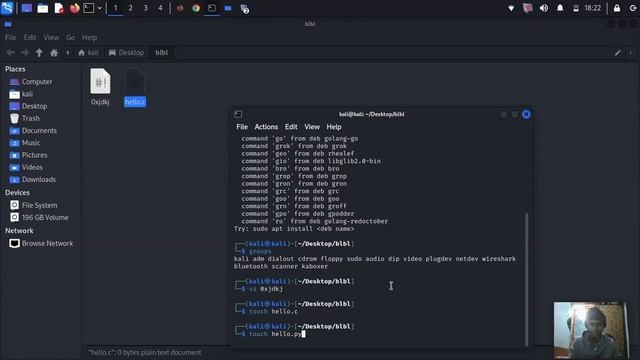Go to the home folder icon
This screenshot has height=360, width=640.
coord(54,53)
